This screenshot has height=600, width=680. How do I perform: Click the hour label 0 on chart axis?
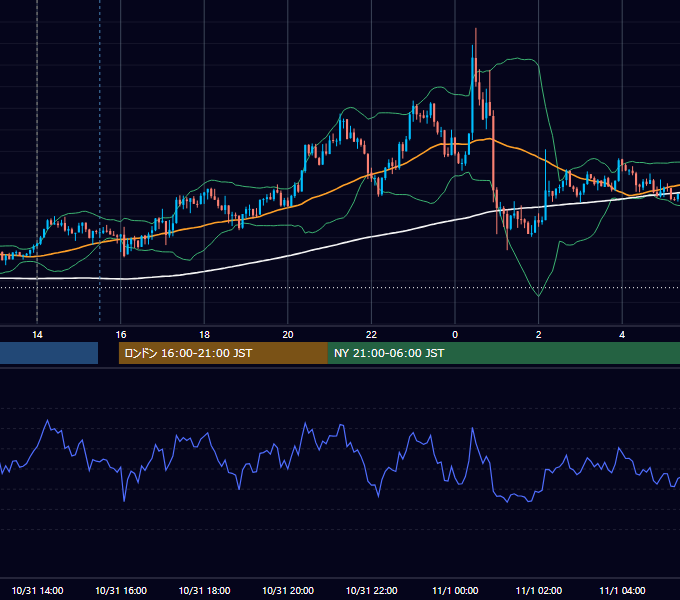[455, 335]
